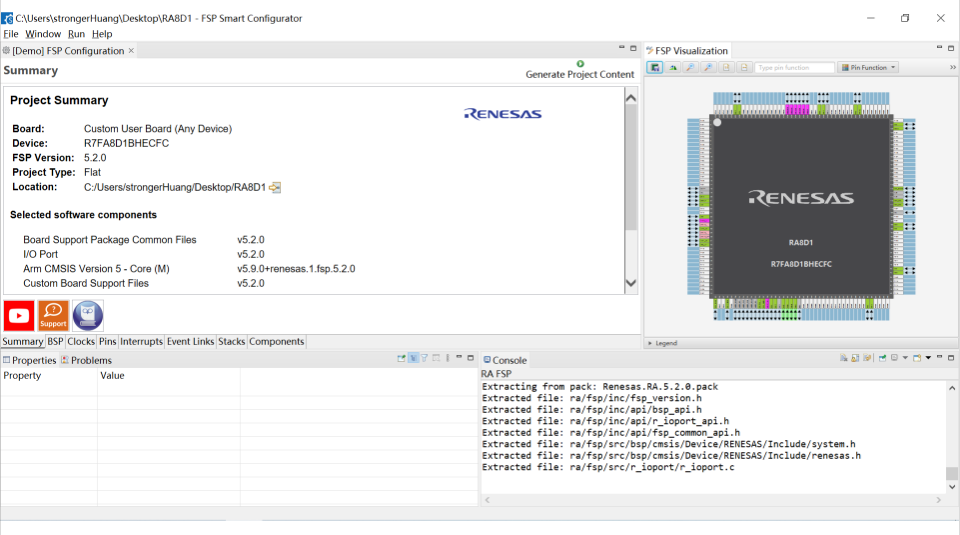
Task: Click device name 'R7FA8D1BHECFC' in summary
Action: pyautogui.click(x=126, y=143)
